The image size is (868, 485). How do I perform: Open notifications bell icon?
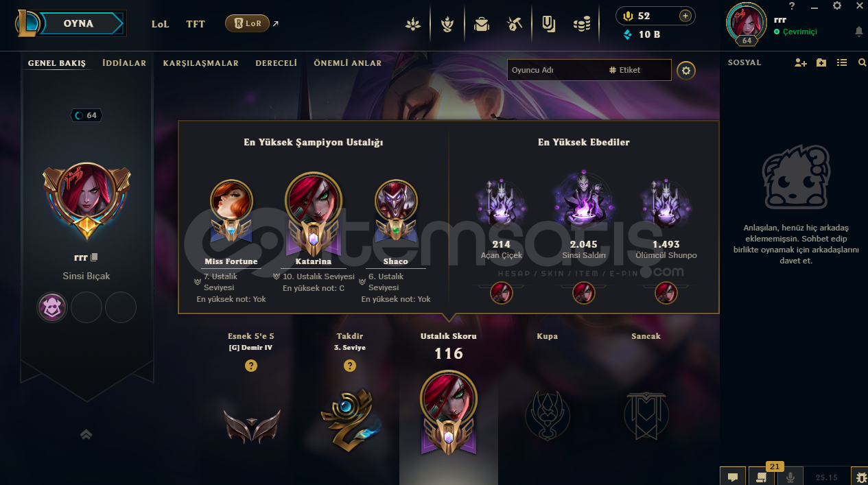click(x=858, y=32)
